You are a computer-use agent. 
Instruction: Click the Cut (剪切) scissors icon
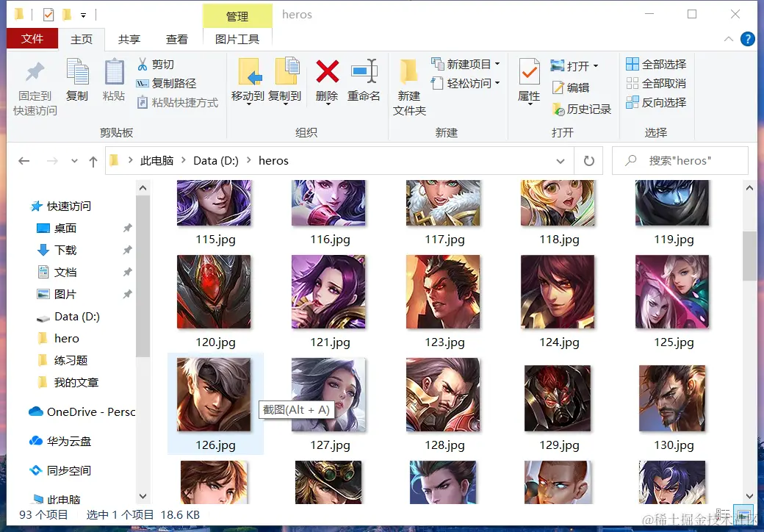click(x=143, y=64)
